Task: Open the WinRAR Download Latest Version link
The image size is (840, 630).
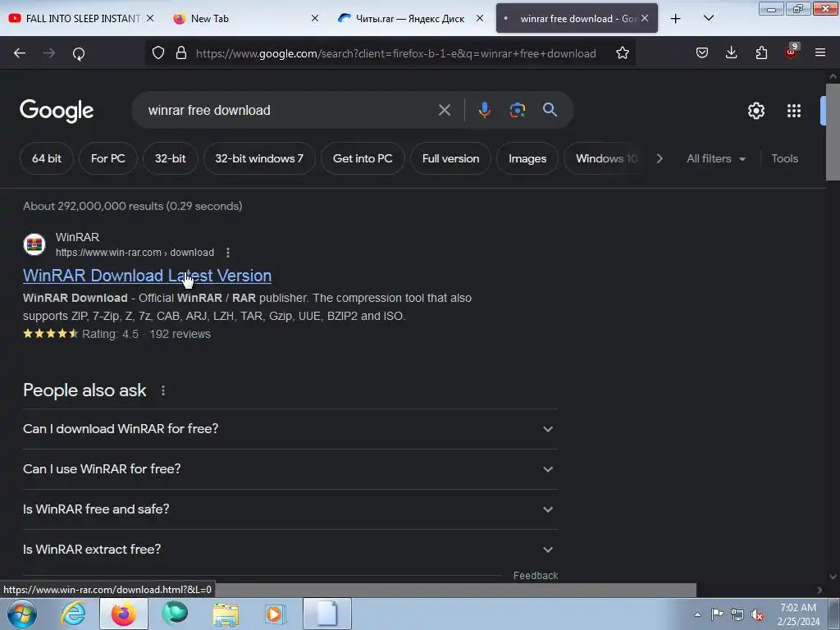Action: tap(148, 276)
